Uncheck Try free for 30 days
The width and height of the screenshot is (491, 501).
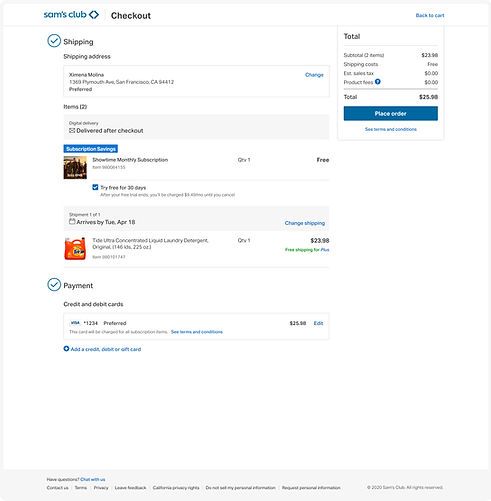click(95, 187)
